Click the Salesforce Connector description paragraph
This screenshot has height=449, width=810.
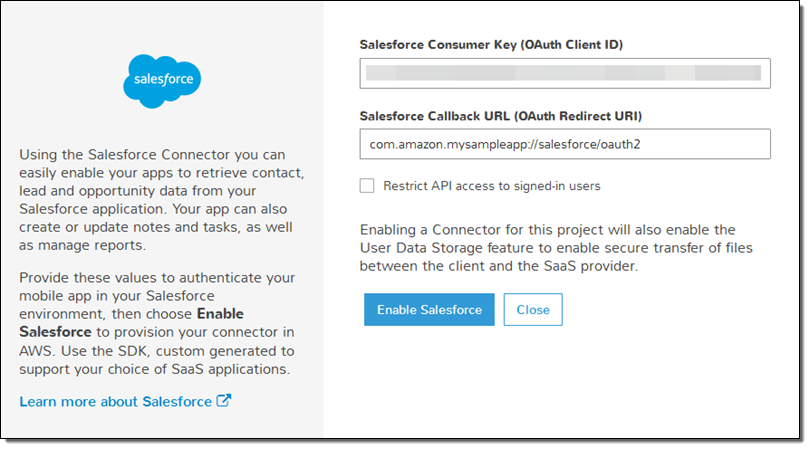[160, 200]
